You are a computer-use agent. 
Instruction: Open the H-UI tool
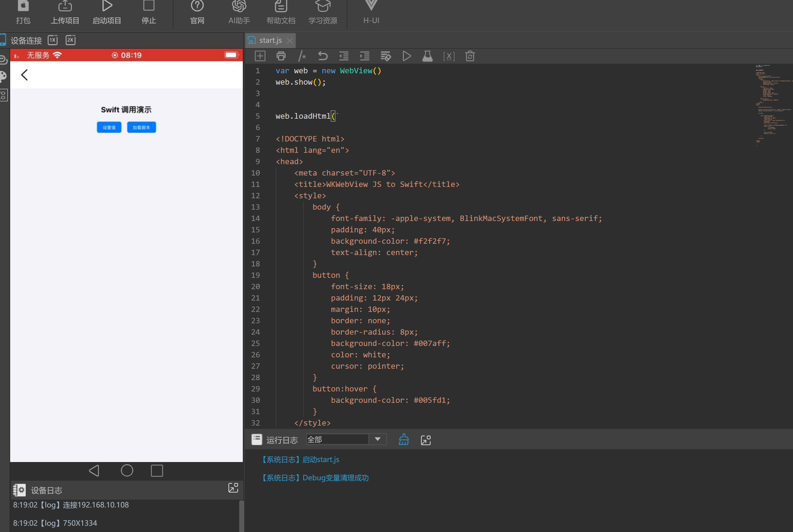click(x=371, y=12)
